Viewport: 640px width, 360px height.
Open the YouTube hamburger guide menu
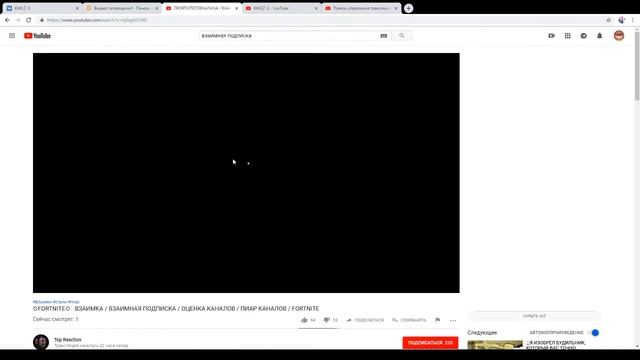[12, 36]
